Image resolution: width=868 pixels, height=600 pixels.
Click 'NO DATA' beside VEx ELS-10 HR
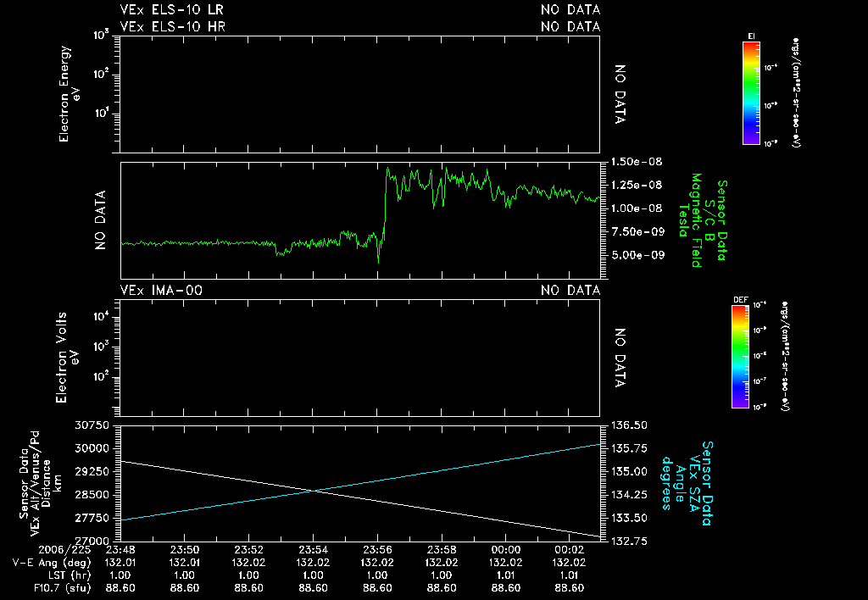click(x=570, y=26)
